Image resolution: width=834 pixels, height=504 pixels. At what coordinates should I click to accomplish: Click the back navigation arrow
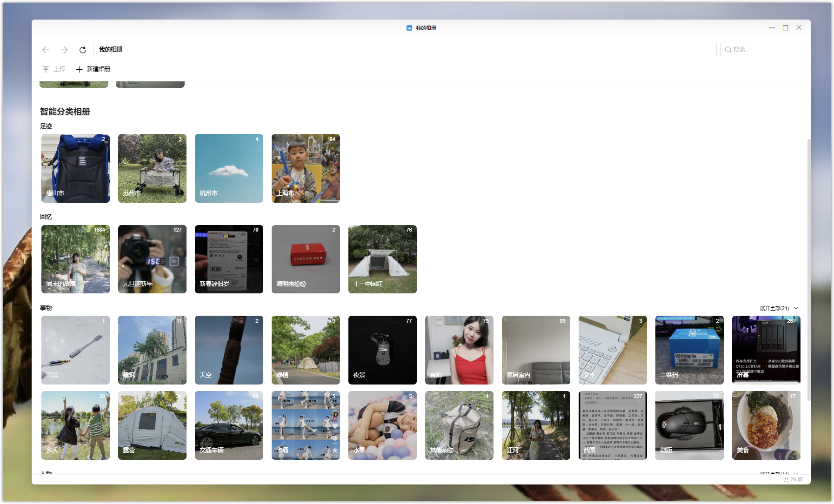46,50
